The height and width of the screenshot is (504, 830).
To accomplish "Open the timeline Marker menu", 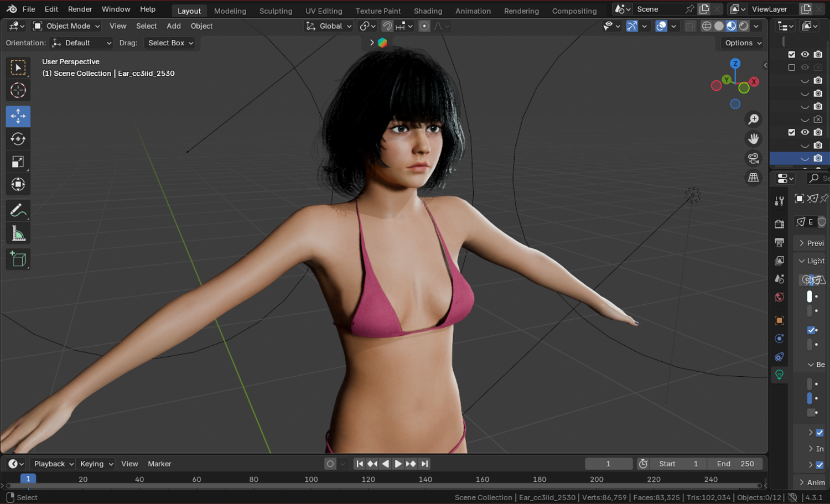I will click(159, 464).
